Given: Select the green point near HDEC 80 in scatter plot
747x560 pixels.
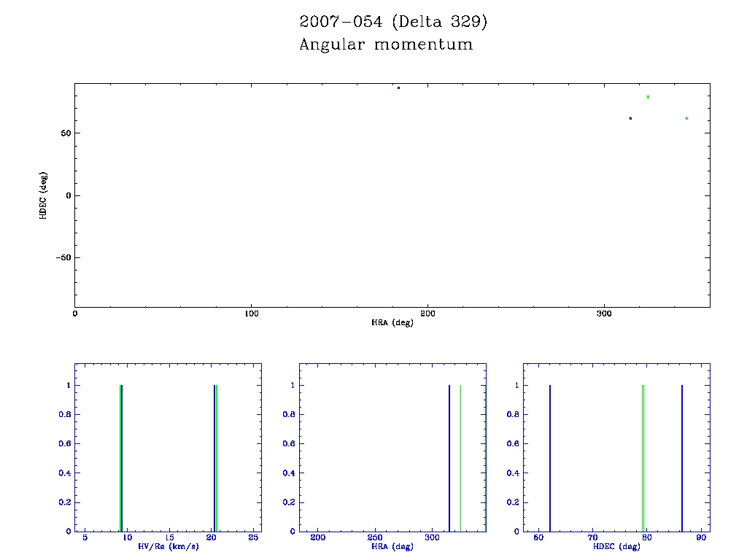Looking at the screenshot, I should click(648, 97).
